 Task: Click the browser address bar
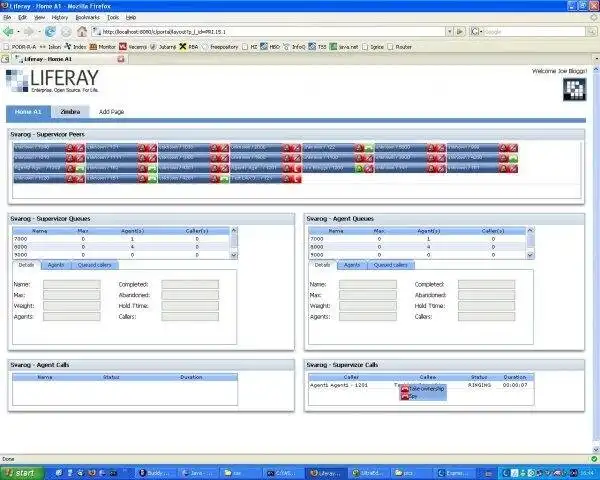click(x=269, y=32)
